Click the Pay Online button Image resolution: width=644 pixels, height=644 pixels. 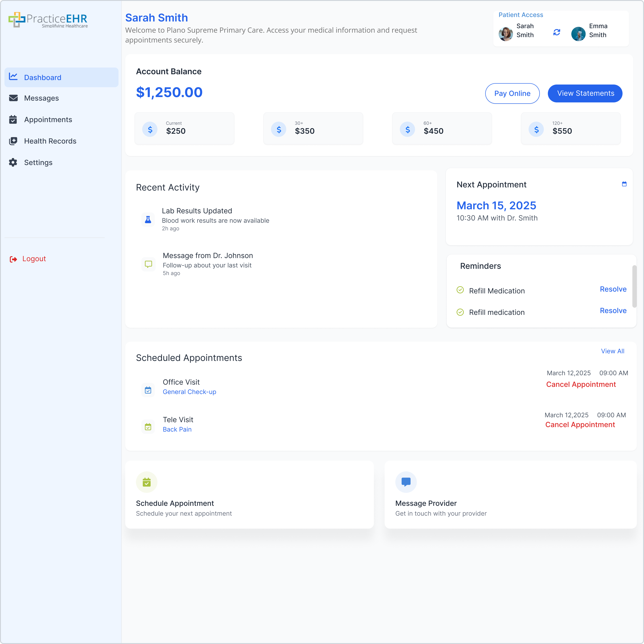[512, 93]
